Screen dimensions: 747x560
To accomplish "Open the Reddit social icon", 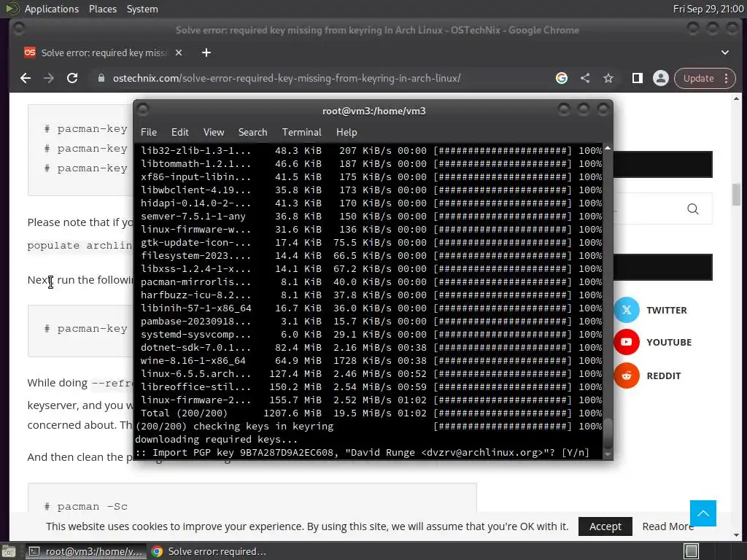I will click(627, 376).
